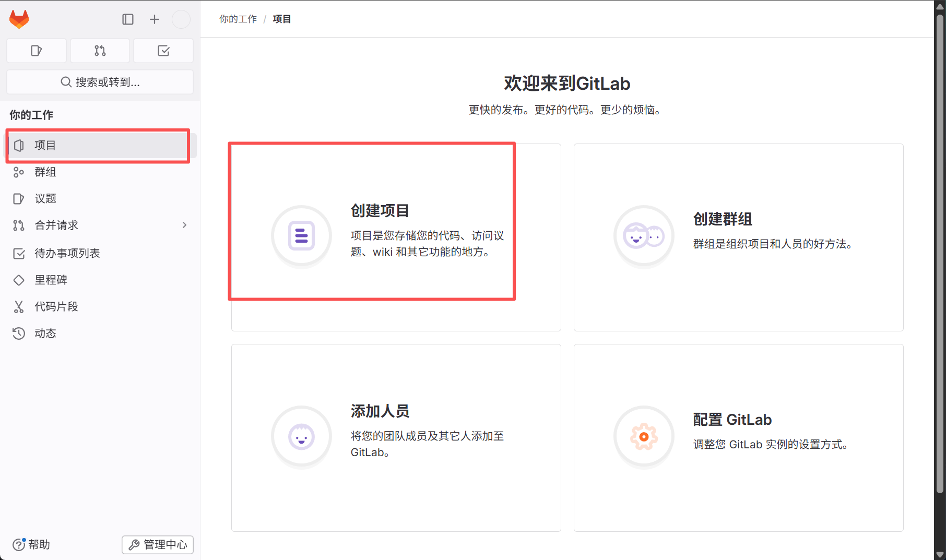Click the 欢迎来到GitLab heading
The width and height of the screenshot is (946, 560).
[x=567, y=84]
